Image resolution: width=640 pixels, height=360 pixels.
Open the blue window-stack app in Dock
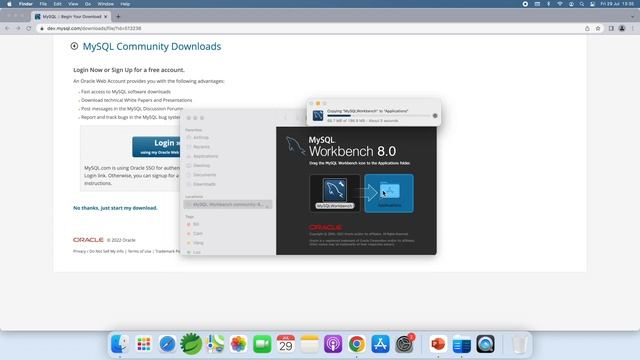point(462,344)
